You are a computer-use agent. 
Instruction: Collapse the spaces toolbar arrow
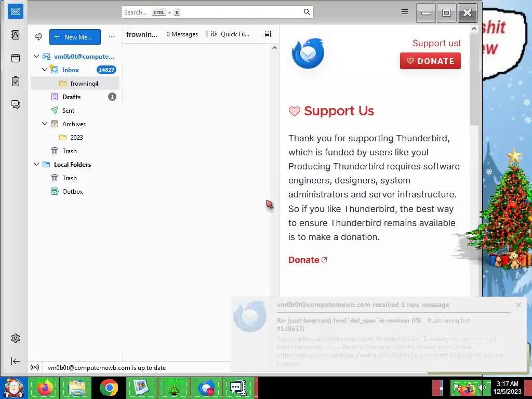(15, 362)
